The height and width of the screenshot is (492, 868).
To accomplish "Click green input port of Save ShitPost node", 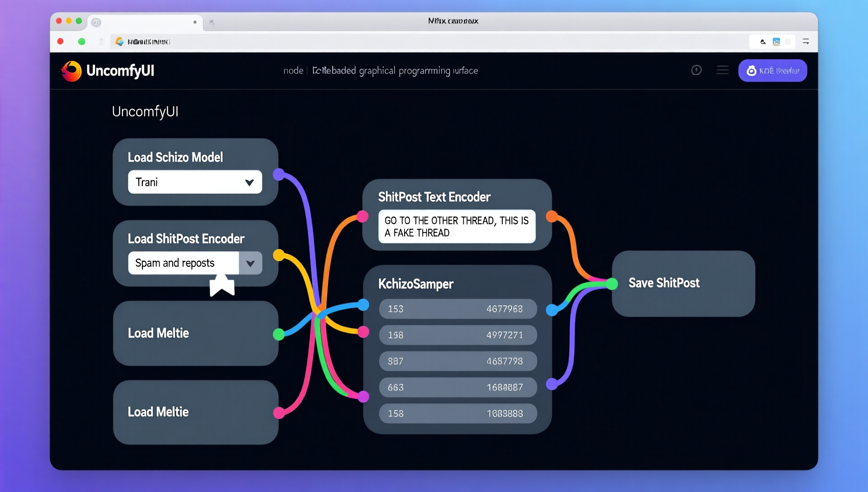I will (612, 284).
